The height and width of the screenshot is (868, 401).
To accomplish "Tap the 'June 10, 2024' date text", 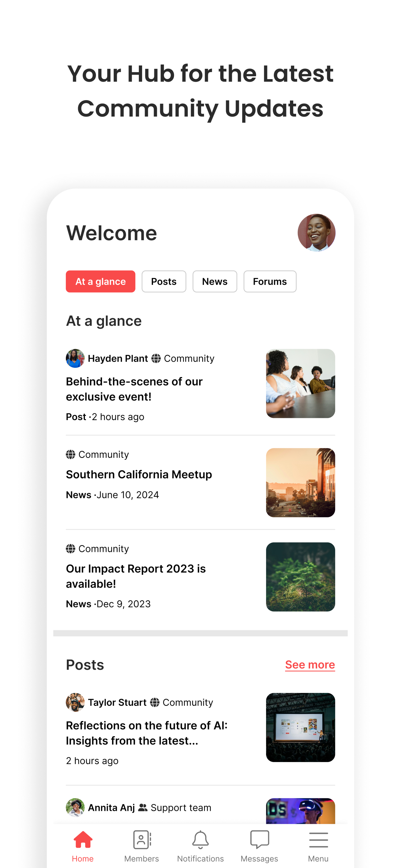I will pos(128,495).
